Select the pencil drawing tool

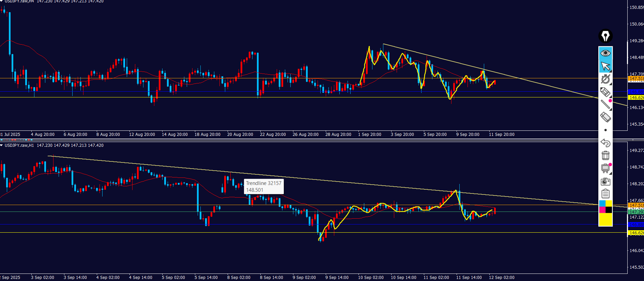(x=605, y=92)
